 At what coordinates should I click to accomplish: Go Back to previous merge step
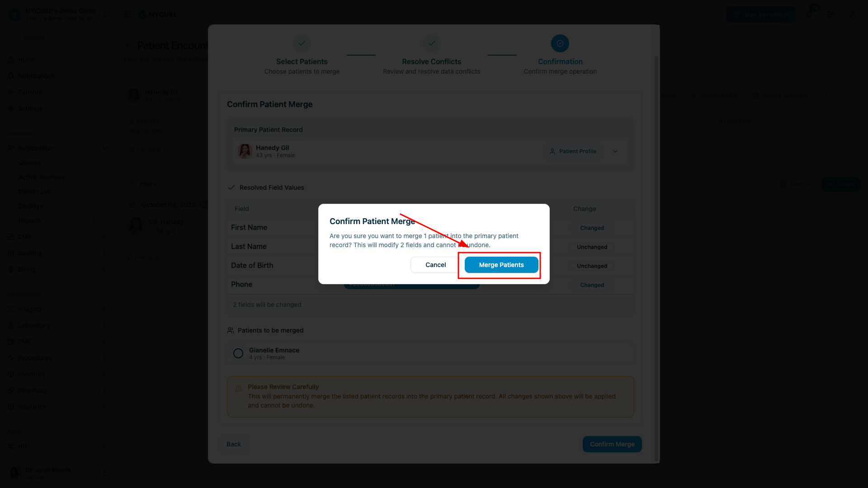pos(234,444)
